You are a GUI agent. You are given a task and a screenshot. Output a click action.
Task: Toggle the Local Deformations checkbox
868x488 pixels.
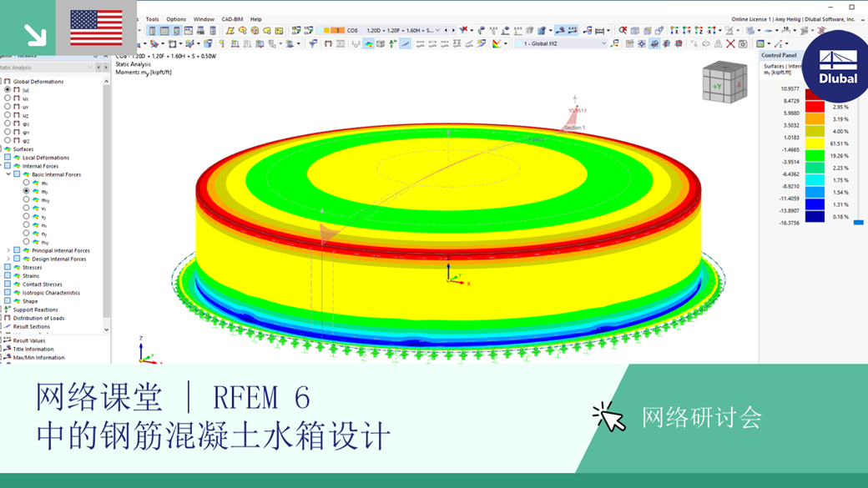(x=8, y=158)
